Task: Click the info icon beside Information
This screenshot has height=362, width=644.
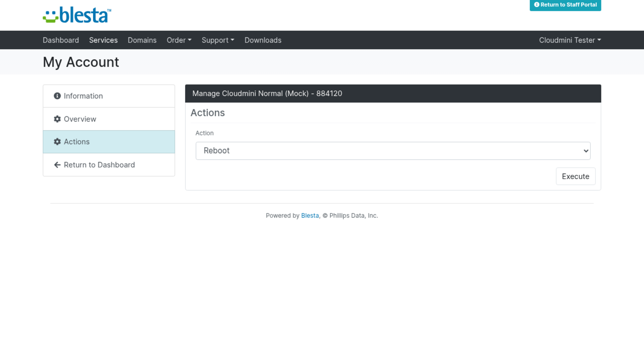Action: [57, 96]
